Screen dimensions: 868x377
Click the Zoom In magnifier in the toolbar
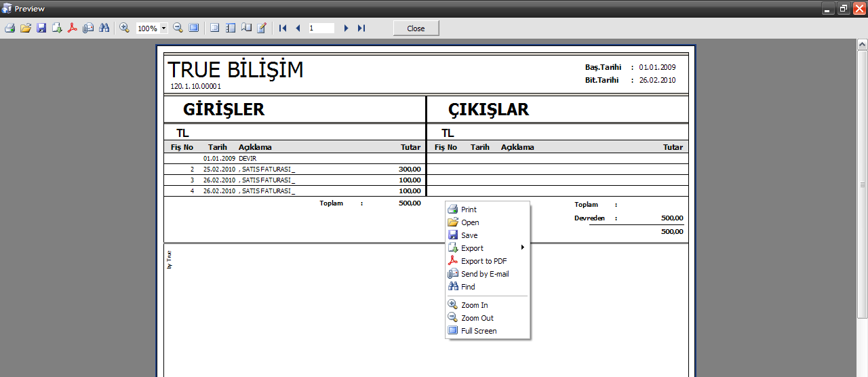tap(124, 28)
